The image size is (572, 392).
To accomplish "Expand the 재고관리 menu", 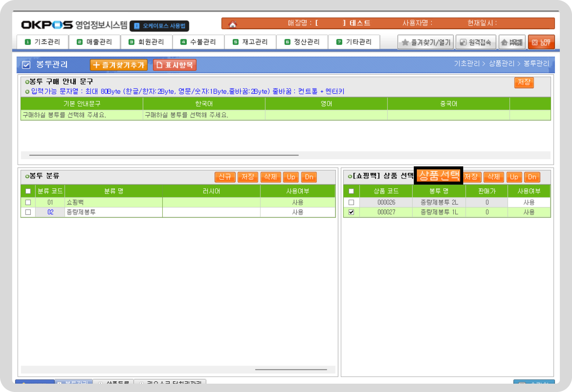I will 250,42.
